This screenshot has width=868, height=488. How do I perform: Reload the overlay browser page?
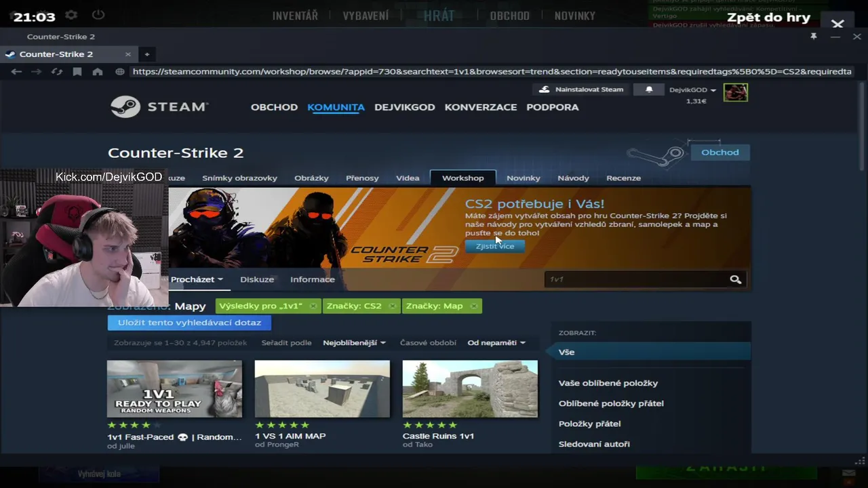point(57,71)
